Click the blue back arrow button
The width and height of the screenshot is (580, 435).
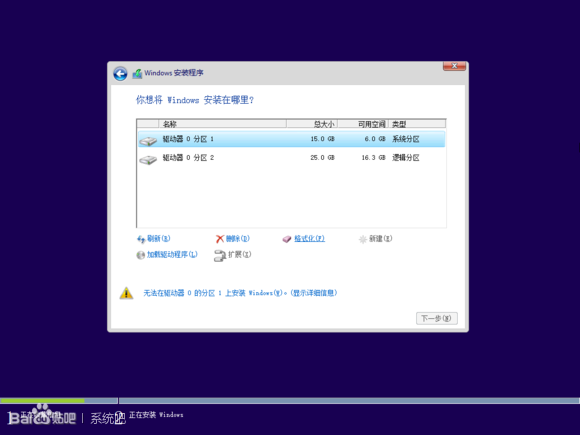(120, 74)
